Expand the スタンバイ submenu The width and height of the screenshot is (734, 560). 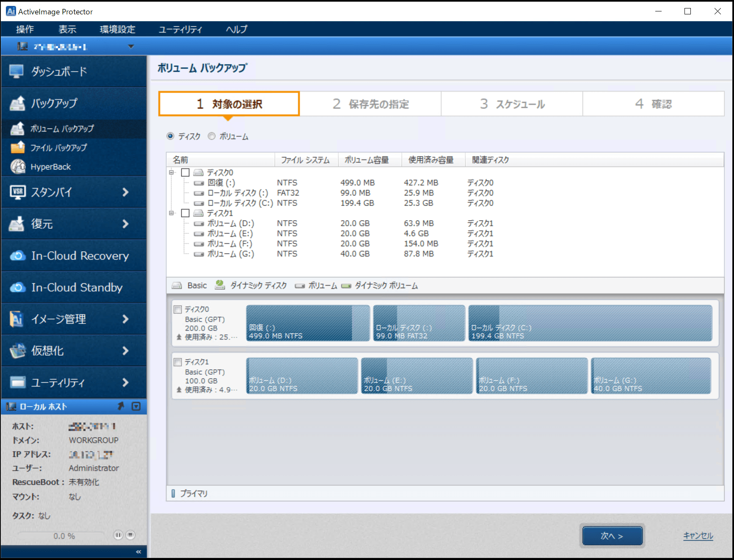pos(125,192)
